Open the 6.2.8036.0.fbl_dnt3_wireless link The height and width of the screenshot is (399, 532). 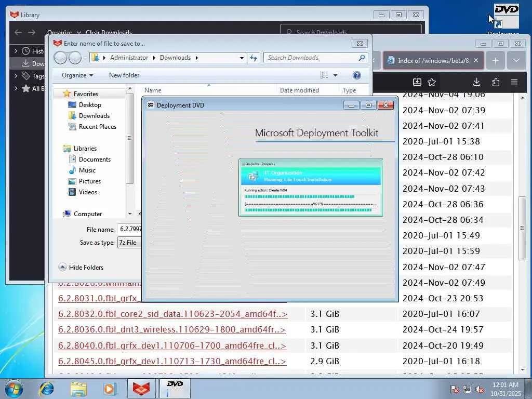tap(172, 329)
